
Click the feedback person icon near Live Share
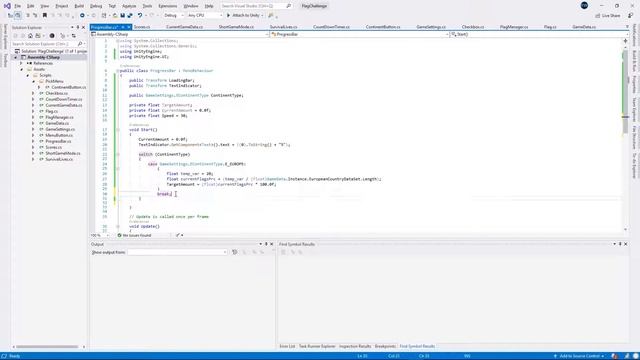click(631, 16)
